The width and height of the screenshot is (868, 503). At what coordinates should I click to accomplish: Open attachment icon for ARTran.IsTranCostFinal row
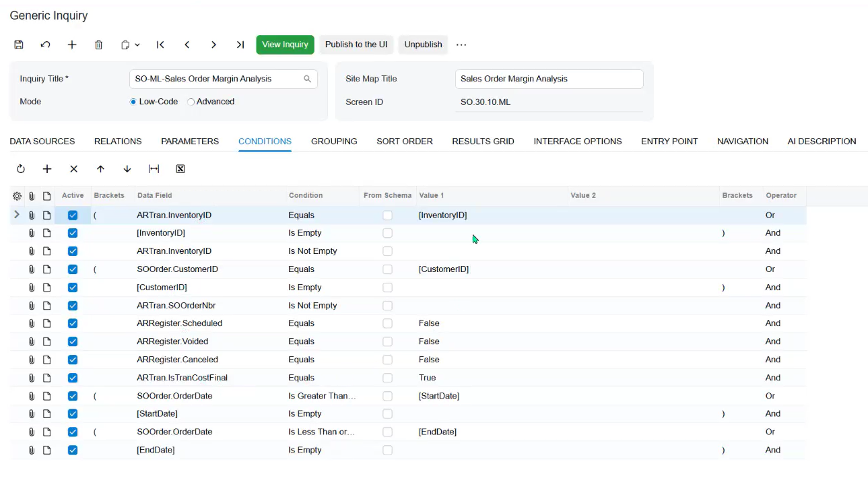(32, 378)
